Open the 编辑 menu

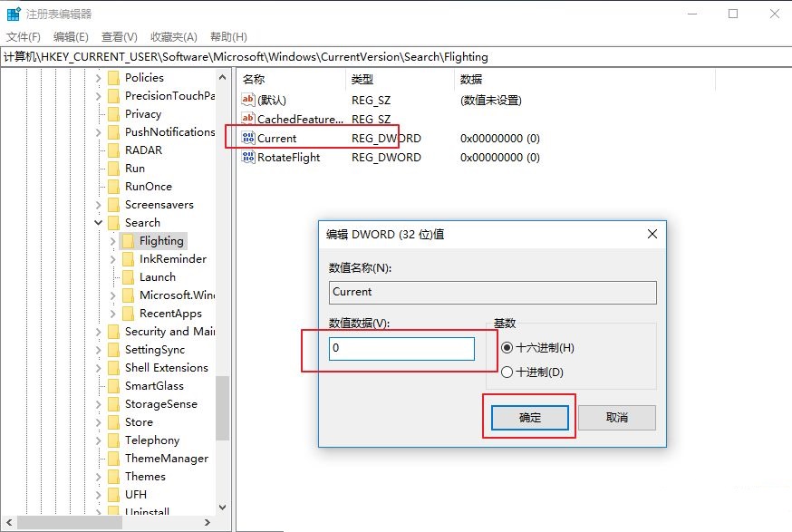[x=70, y=36]
